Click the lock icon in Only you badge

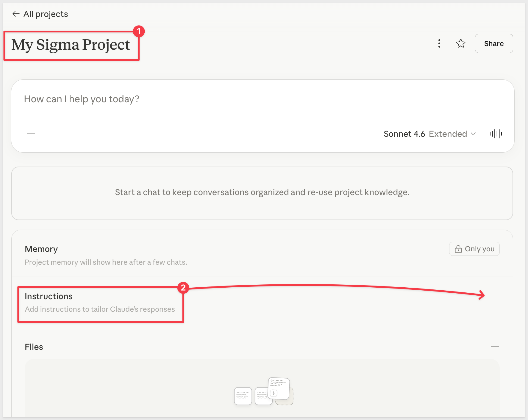pos(458,249)
